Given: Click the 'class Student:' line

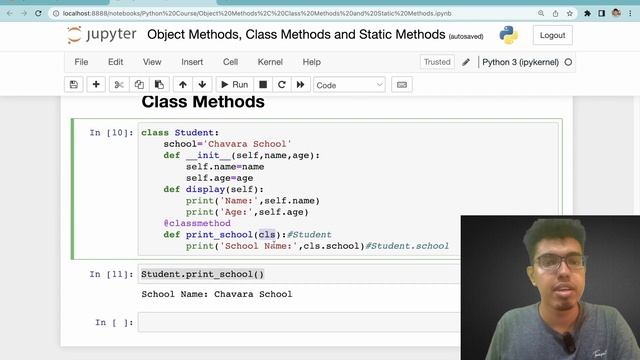Looking at the screenshot, I should click(x=180, y=133).
